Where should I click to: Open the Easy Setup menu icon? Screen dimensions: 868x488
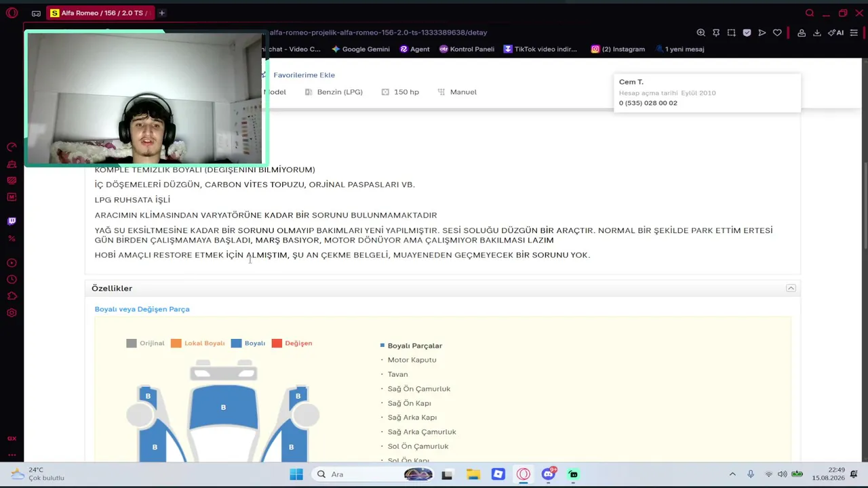click(x=854, y=33)
